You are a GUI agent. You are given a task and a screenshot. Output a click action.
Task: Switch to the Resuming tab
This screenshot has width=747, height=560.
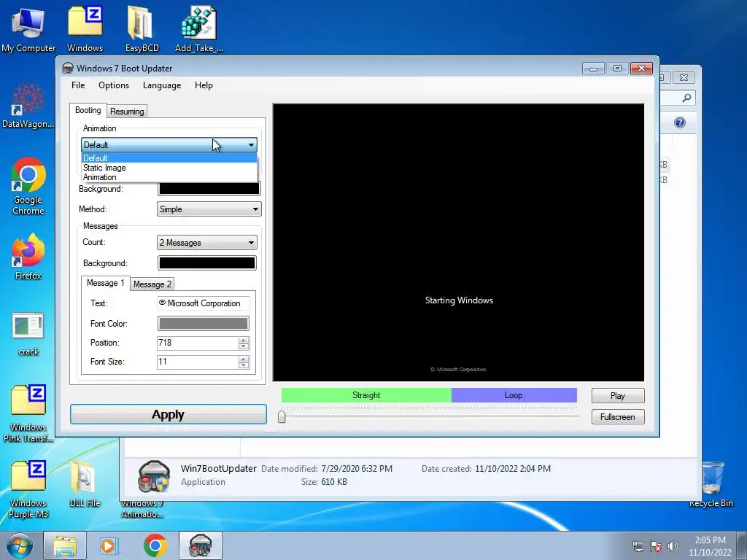127,112
